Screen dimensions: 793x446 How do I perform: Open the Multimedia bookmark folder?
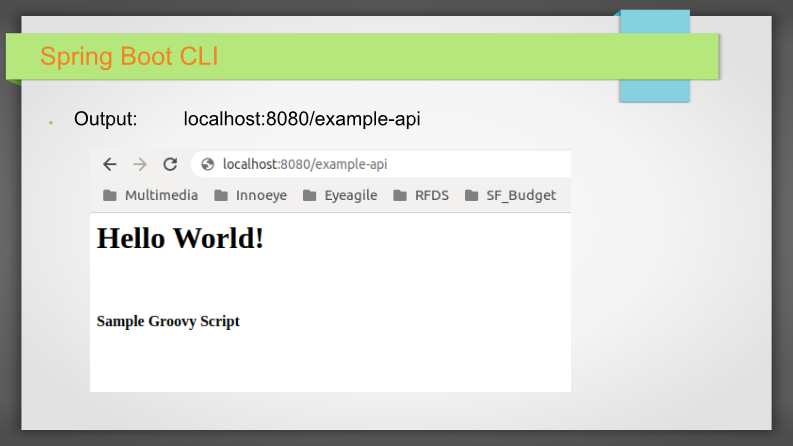(150, 195)
